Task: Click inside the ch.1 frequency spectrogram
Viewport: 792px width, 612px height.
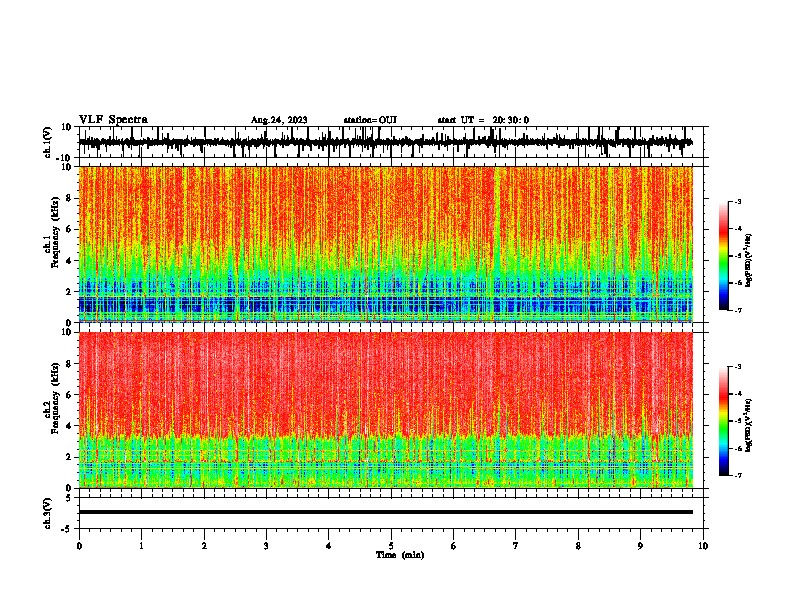Action: point(385,244)
